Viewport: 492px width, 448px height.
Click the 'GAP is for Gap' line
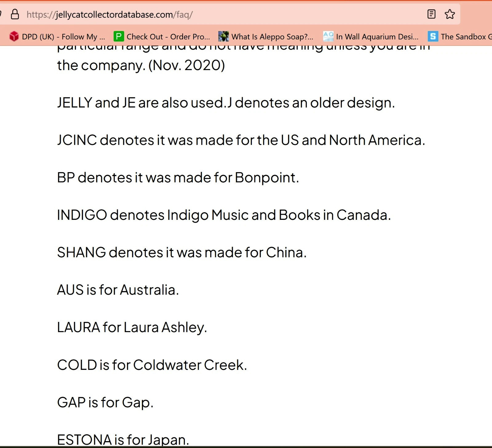(x=105, y=402)
